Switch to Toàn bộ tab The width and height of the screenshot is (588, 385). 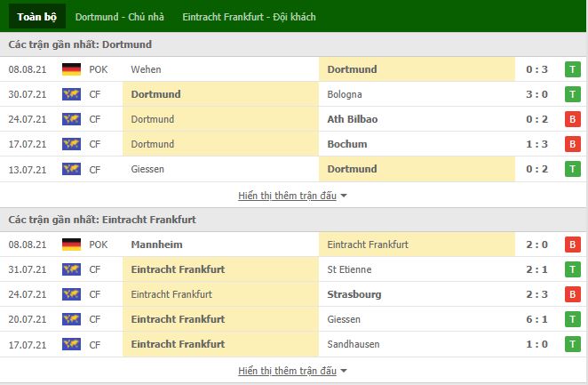36,17
